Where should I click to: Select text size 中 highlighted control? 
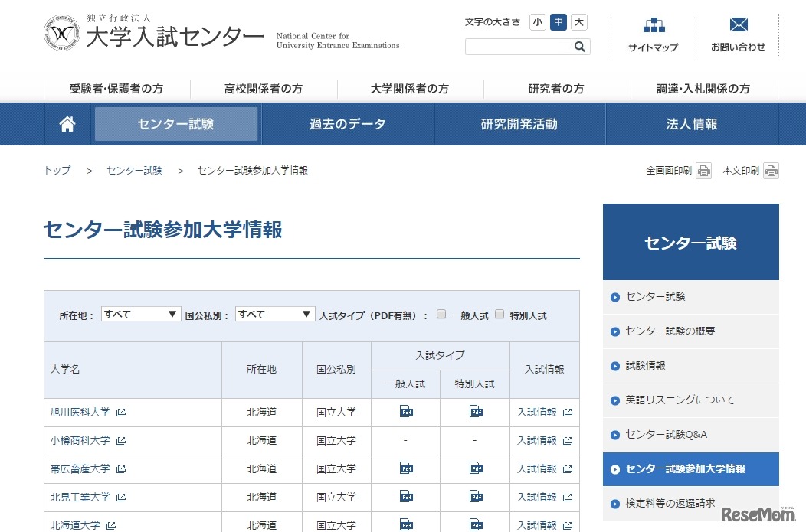[x=558, y=22]
